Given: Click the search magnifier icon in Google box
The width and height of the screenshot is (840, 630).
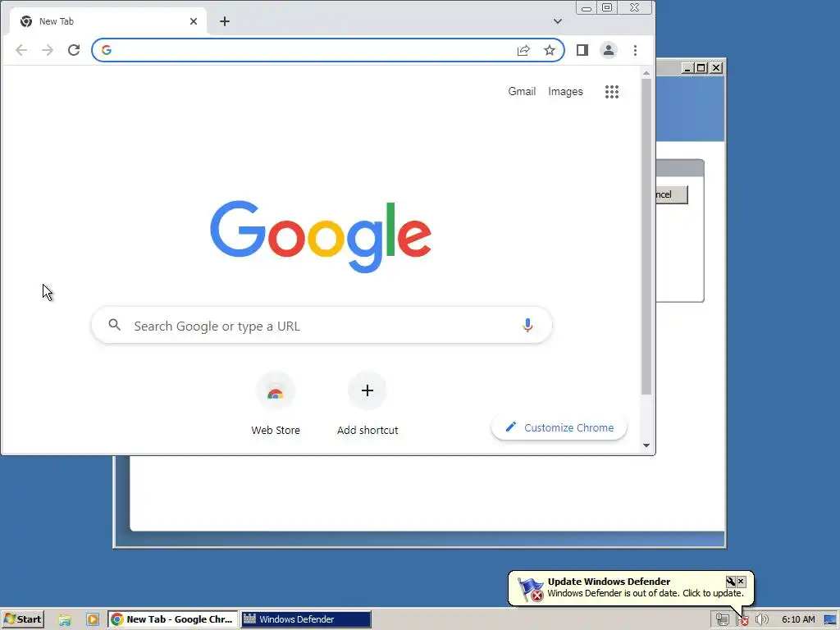Looking at the screenshot, I should 115,325.
